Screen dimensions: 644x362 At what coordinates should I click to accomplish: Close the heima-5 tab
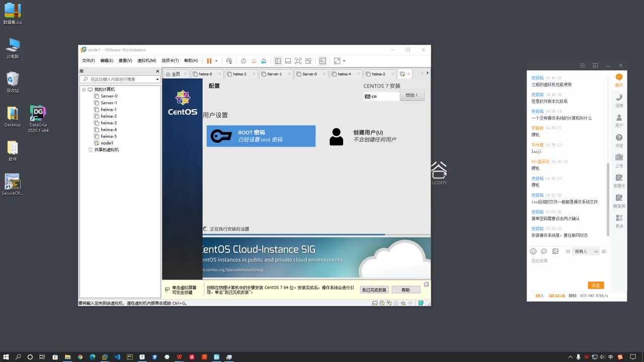pyautogui.click(x=219, y=74)
